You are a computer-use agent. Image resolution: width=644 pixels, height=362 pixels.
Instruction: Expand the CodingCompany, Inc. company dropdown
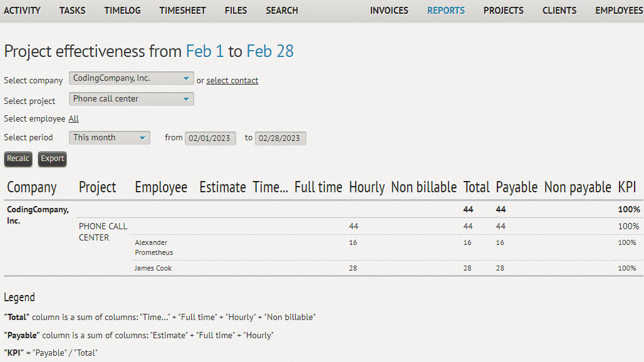pos(132,79)
